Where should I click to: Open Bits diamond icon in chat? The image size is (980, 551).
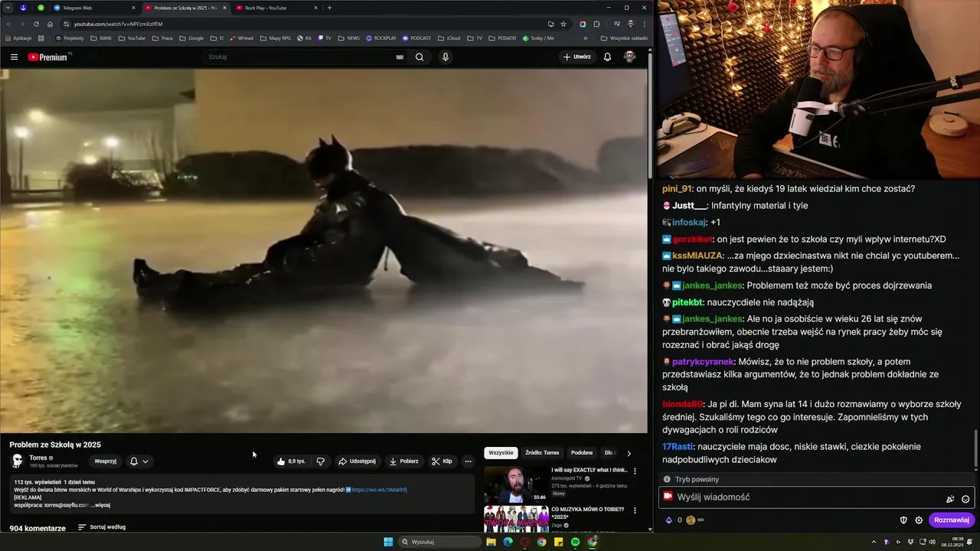[668, 520]
